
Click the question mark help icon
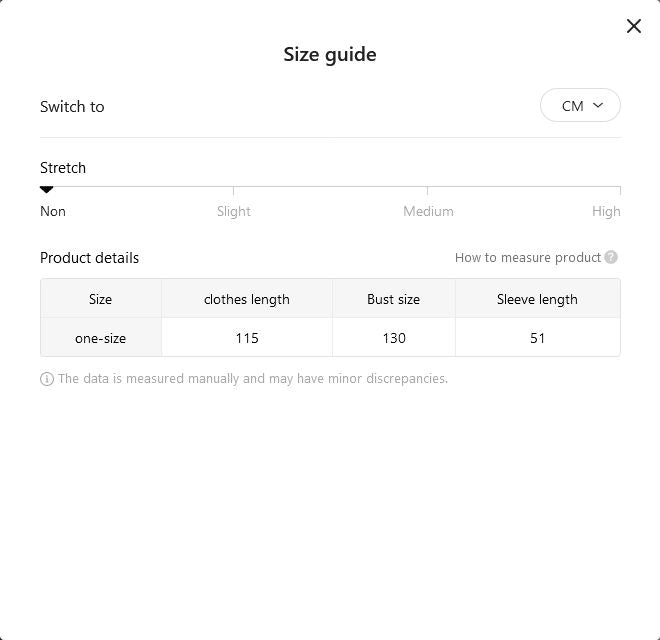pyautogui.click(x=611, y=257)
